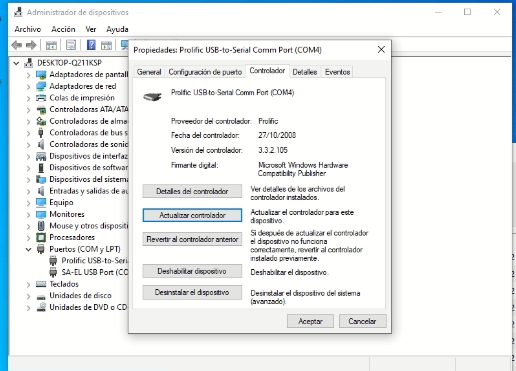Viewport: 516px width, 371px height.
Task: Click Desinstalar el dispositivo button
Action: [192, 292]
